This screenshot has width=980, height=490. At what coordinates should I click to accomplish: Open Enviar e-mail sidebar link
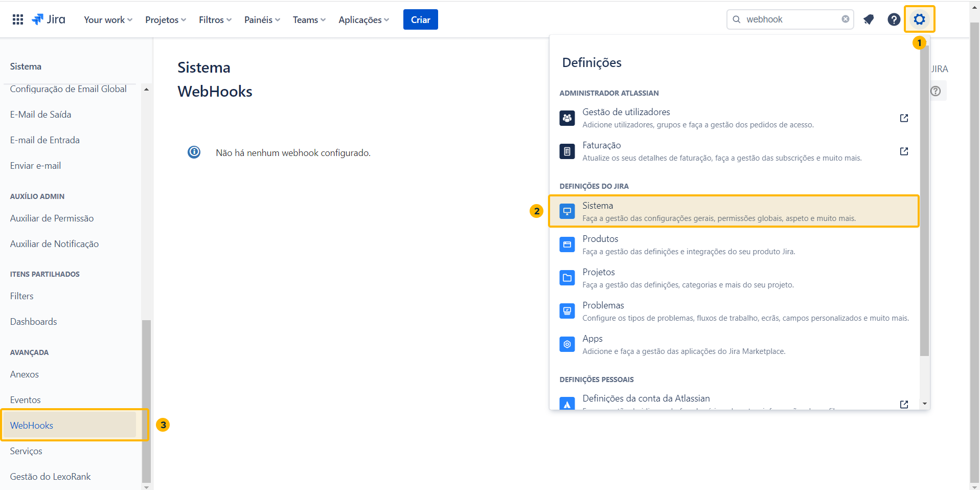36,166
